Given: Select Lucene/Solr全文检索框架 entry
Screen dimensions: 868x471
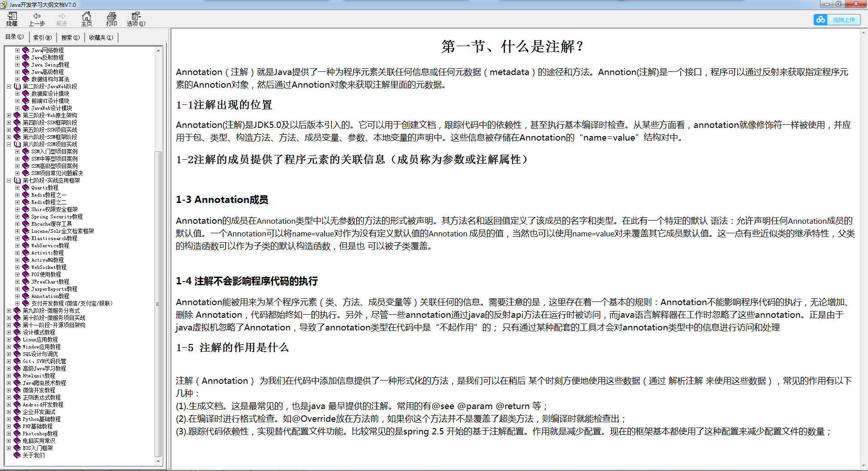Looking at the screenshot, I should (x=62, y=231).
